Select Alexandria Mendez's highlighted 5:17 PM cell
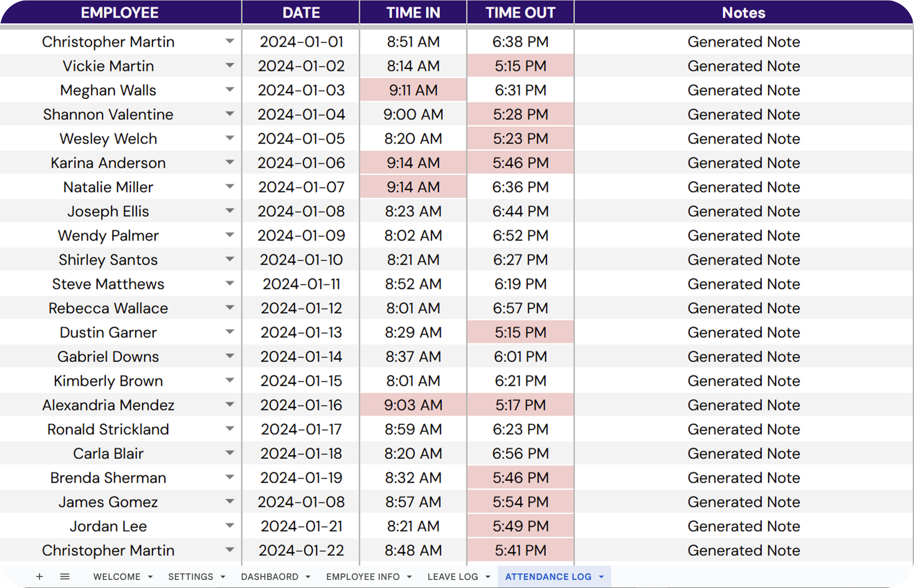The height and width of the screenshot is (588, 914). pyautogui.click(x=520, y=405)
